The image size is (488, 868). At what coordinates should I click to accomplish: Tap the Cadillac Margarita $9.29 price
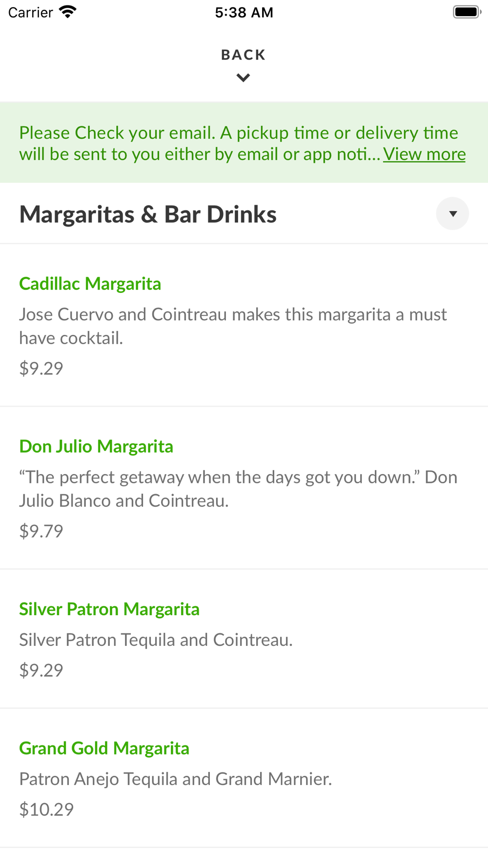point(41,368)
